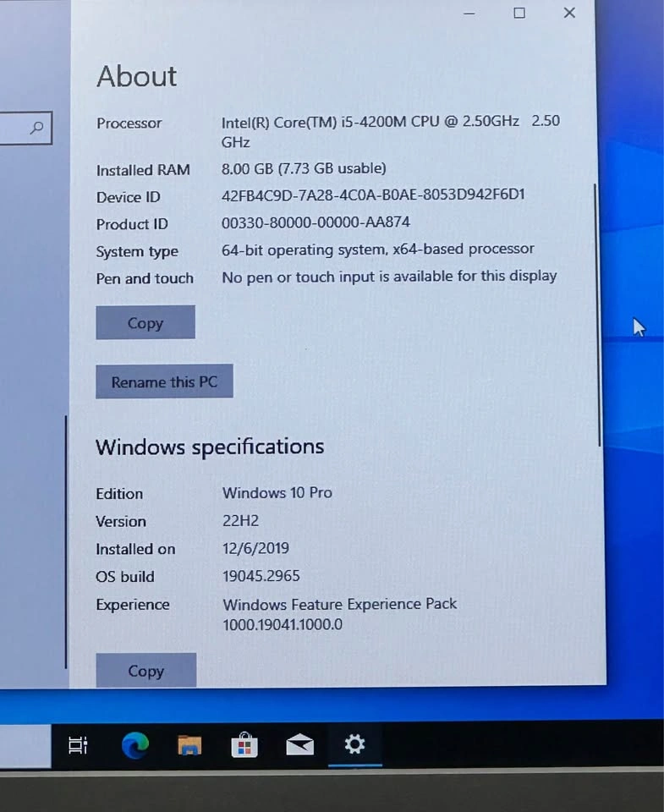Click the version value 22H2
Image resolution: width=664 pixels, height=812 pixels.
[240, 520]
